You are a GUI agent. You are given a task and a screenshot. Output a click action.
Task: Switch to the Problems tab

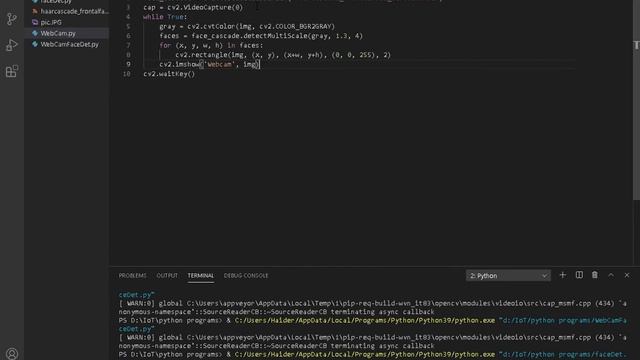pyautogui.click(x=132, y=276)
